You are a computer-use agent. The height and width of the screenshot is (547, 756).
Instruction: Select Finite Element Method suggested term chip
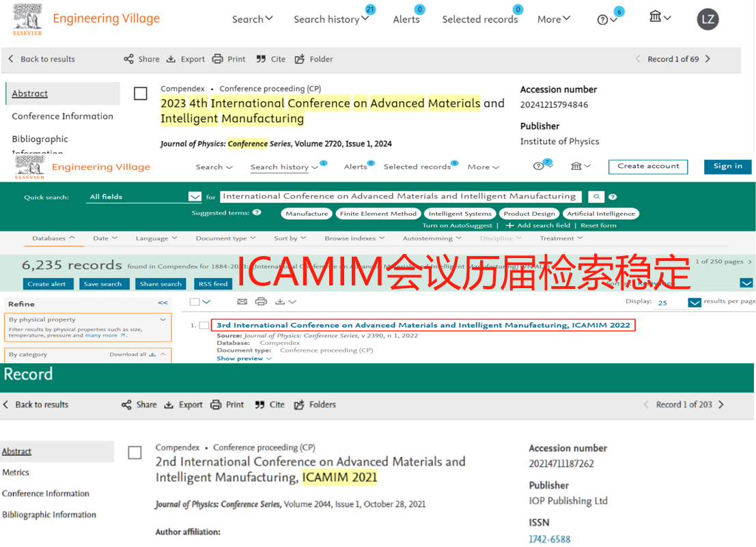coord(378,214)
